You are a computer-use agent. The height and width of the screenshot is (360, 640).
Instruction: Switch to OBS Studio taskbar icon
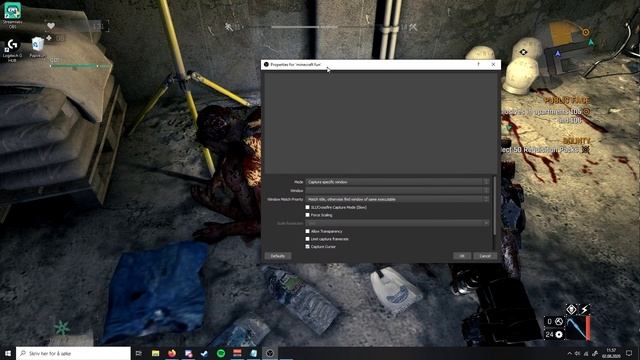coord(270,353)
